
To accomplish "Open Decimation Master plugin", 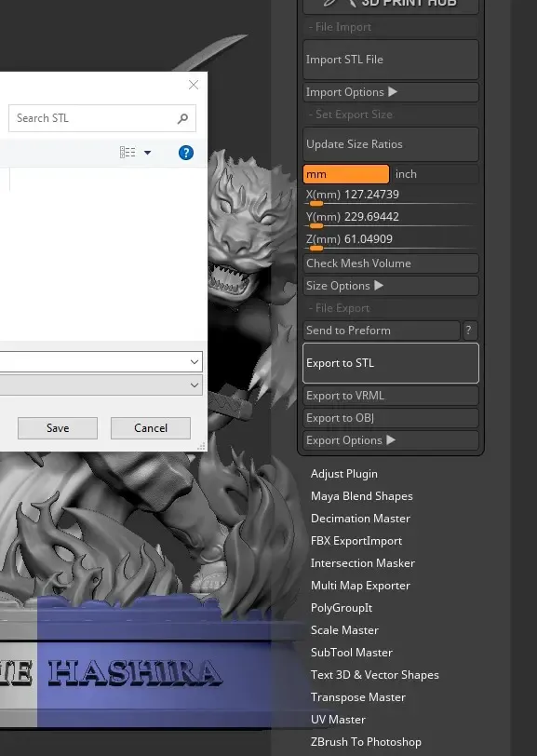I will click(x=360, y=519).
